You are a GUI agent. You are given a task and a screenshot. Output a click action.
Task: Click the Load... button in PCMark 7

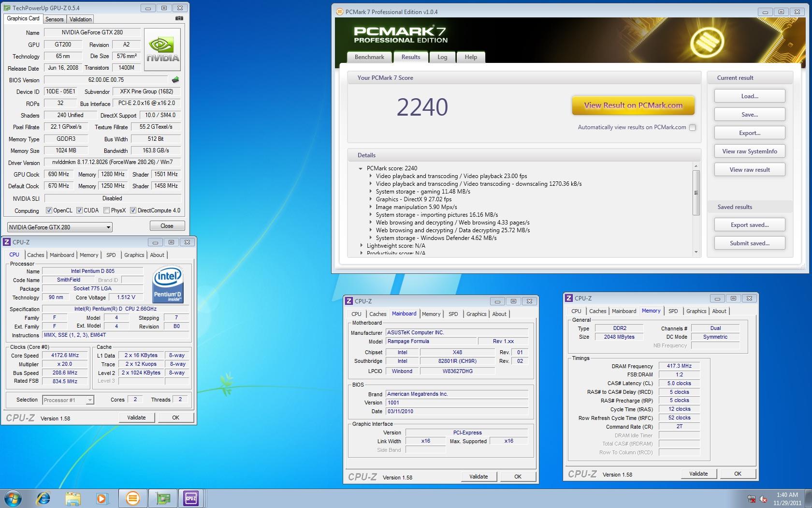[750, 96]
